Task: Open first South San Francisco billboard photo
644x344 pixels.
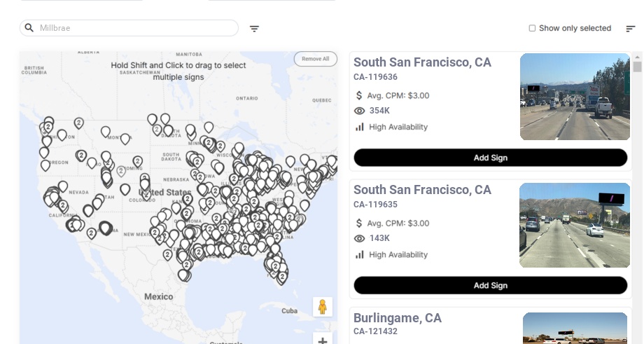Action: pos(575,97)
